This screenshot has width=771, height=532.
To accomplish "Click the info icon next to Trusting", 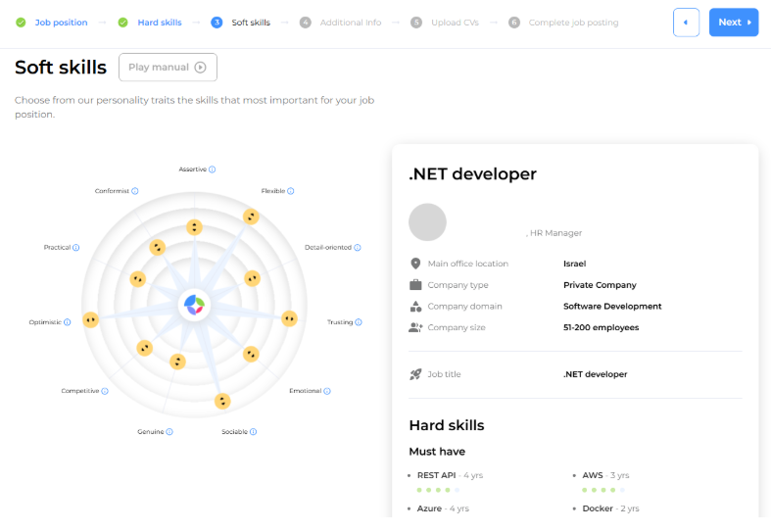I will pyautogui.click(x=359, y=322).
